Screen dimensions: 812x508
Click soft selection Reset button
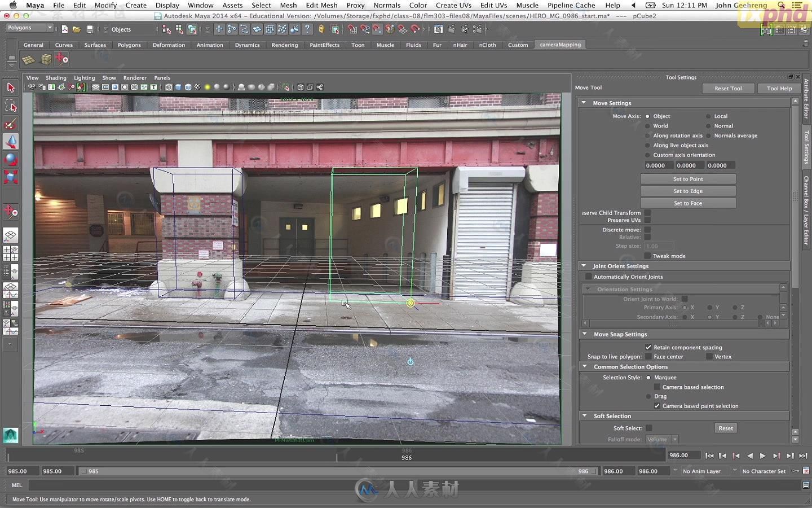(x=726, y=428)
